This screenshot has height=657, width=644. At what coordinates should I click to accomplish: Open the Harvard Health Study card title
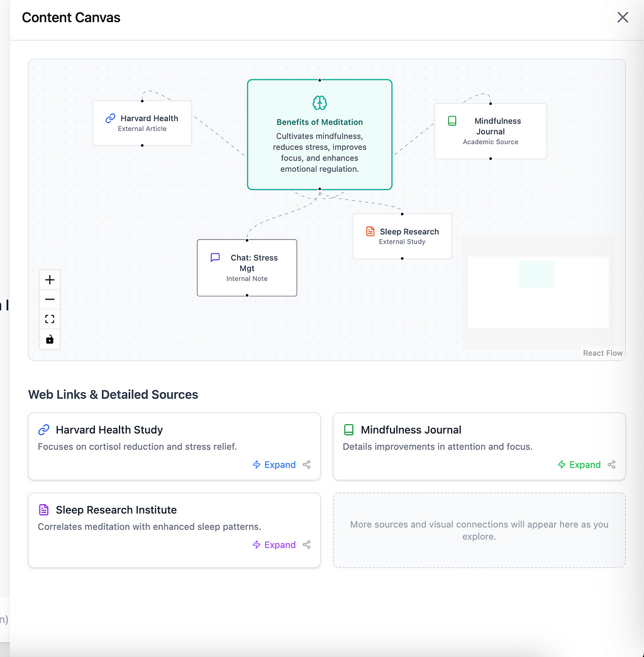pyautogui.click(x=109, y=430)
